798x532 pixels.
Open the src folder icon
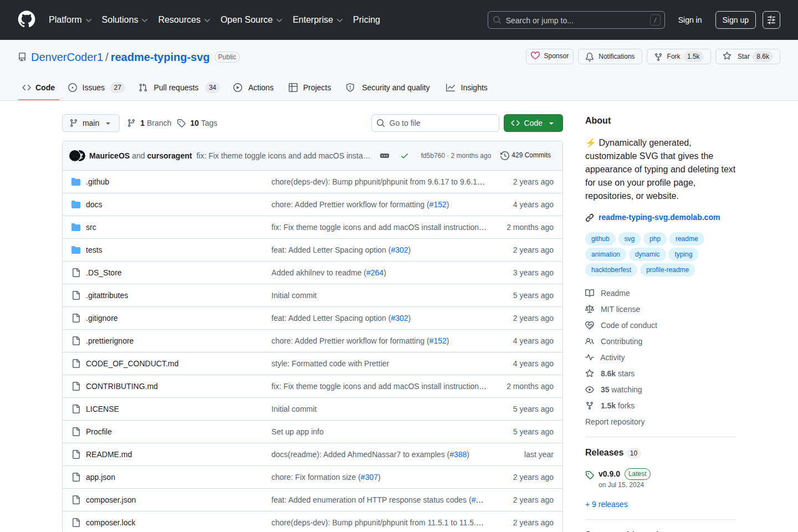click(x=75, y=227)
